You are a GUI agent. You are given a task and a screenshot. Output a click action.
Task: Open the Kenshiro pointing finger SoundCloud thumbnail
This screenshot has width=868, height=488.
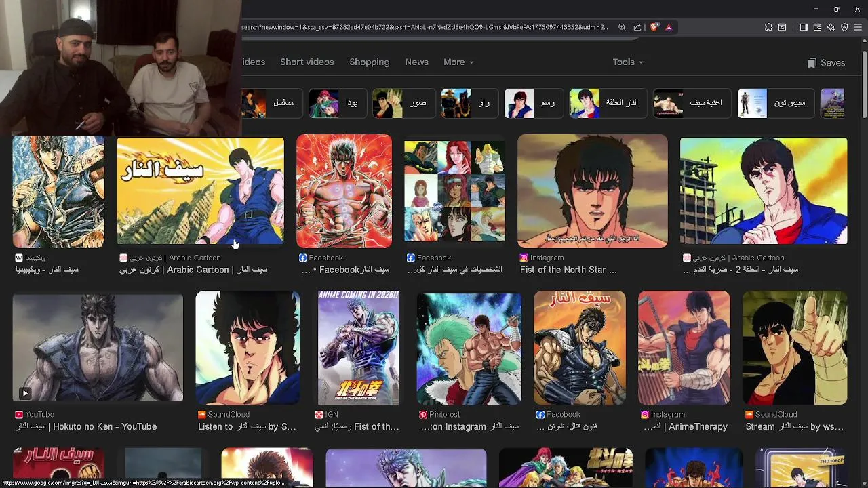pos(795,348)
